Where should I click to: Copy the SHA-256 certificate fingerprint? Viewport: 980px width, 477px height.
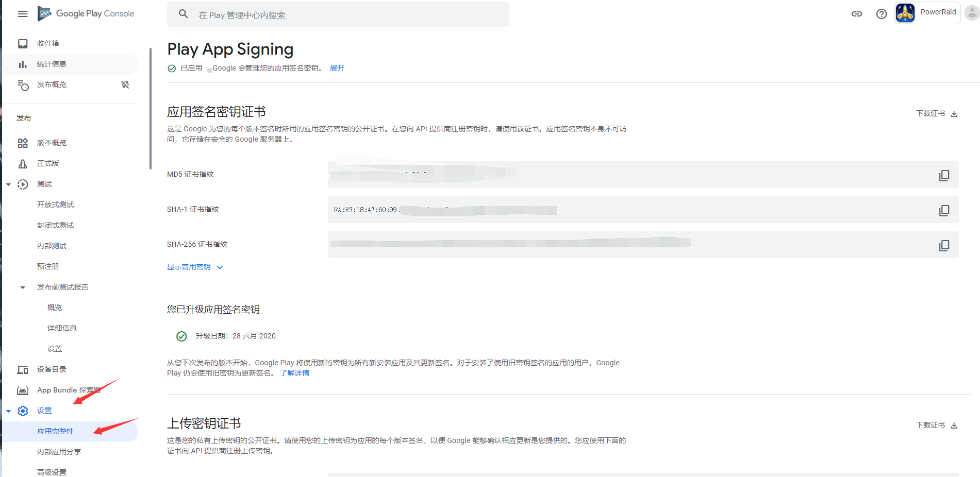click(944, 246)
